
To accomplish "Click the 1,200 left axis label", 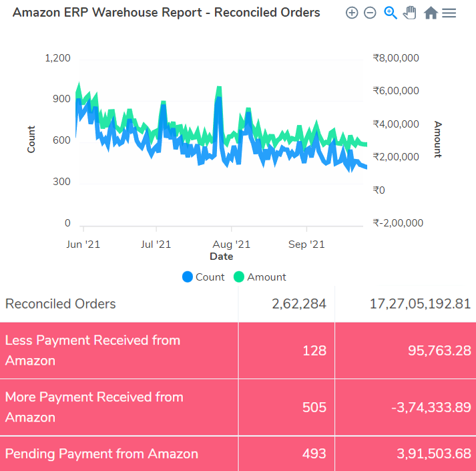I will click(x=57, y=57).
